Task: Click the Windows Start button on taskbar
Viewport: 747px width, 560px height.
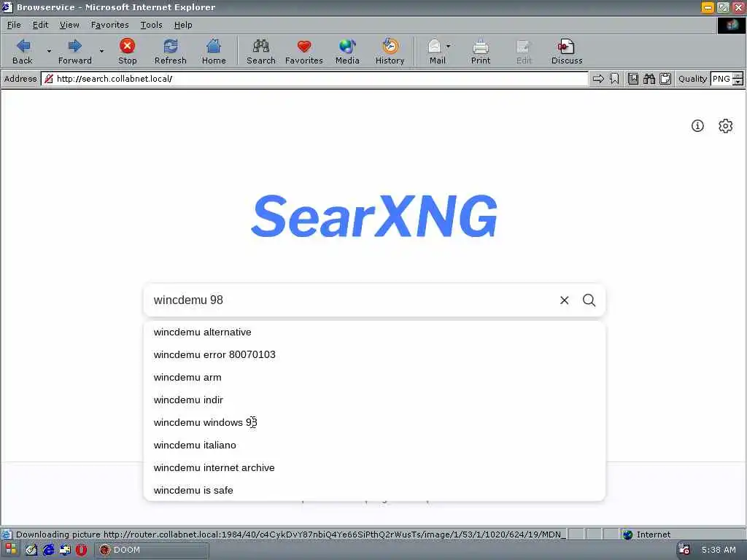Action: (x=10, y=550)
